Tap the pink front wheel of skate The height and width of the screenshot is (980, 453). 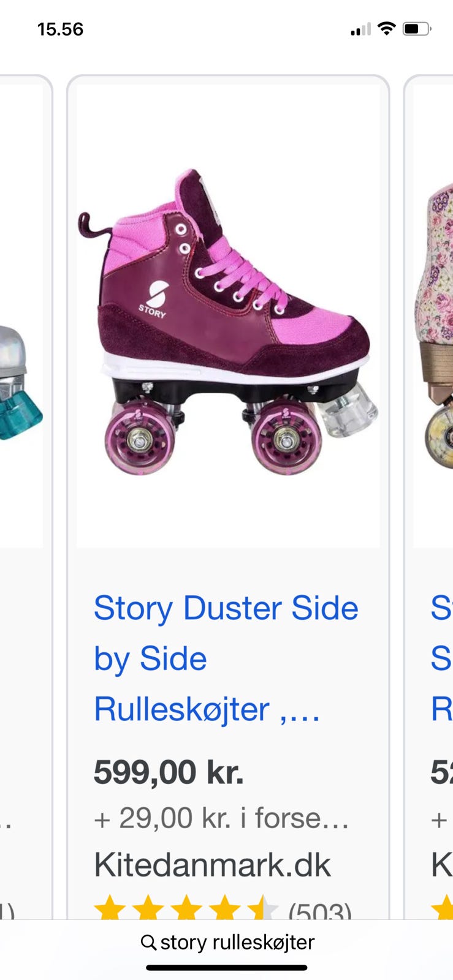pos(286,437)
